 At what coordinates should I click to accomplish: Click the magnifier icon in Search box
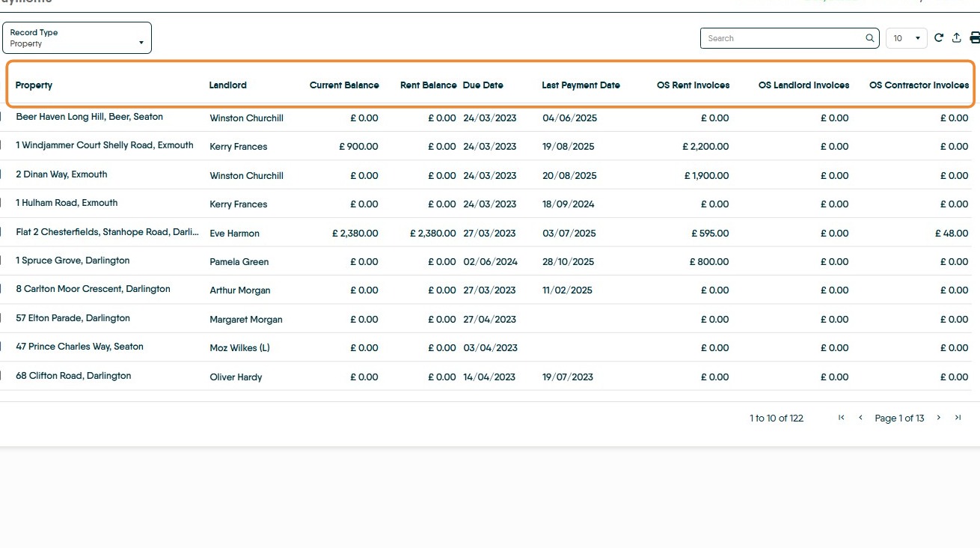(x=870, y=38)
